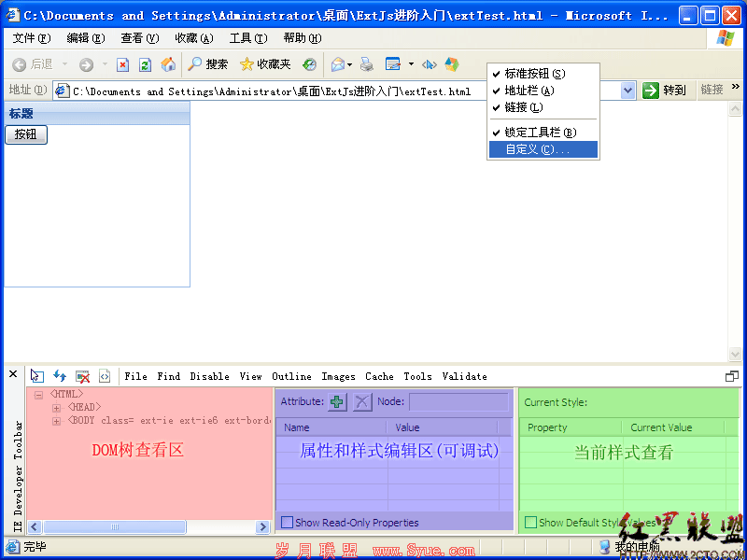Open developer toolbar Find menu
Image resolution: width=747 pixels, height=560 pixels.
[x=169, y=376]
